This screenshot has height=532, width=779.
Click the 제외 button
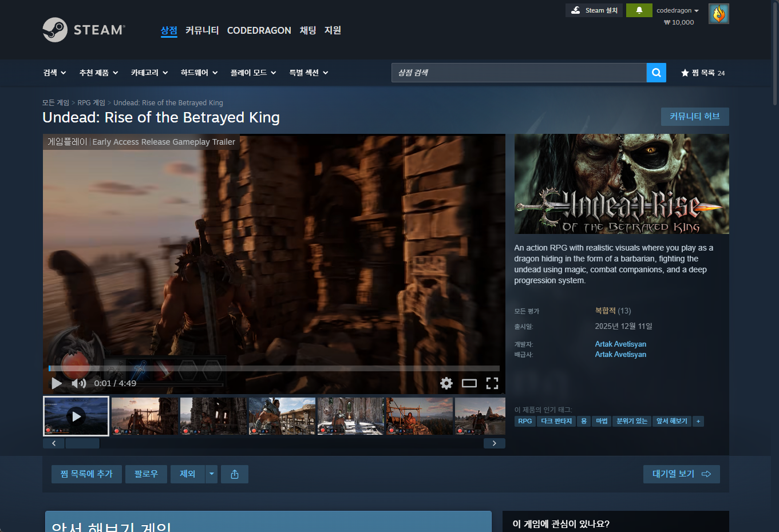click(x=188, y=474)
